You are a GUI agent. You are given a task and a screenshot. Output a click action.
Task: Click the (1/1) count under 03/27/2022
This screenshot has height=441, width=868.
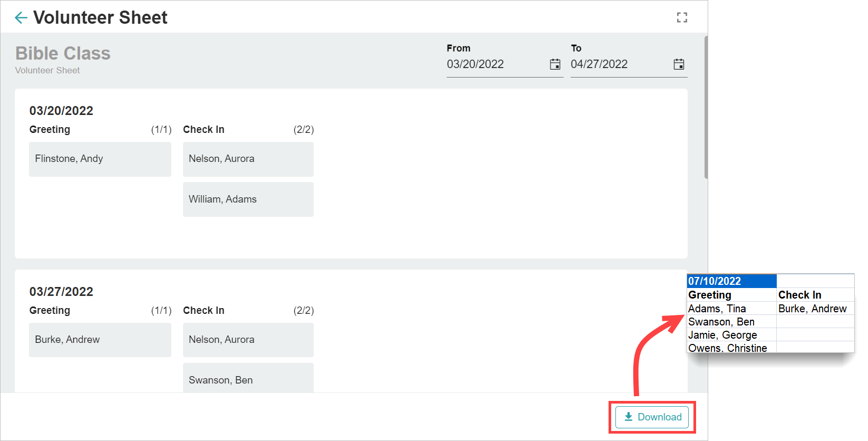click(x=161, y=311)
